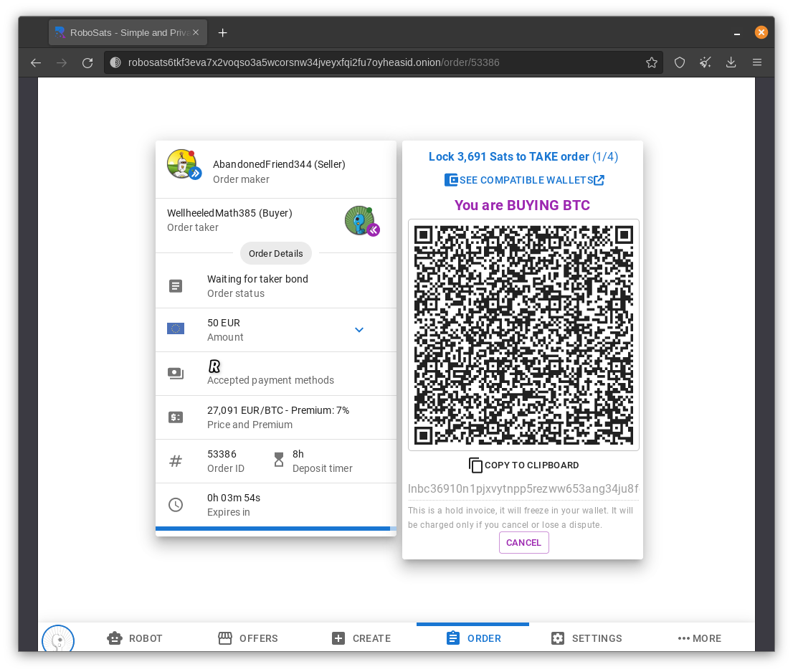This screenshot has width=793, height=672.
Task: Click the Revolut payment method icon
Action: click(214, 366)
